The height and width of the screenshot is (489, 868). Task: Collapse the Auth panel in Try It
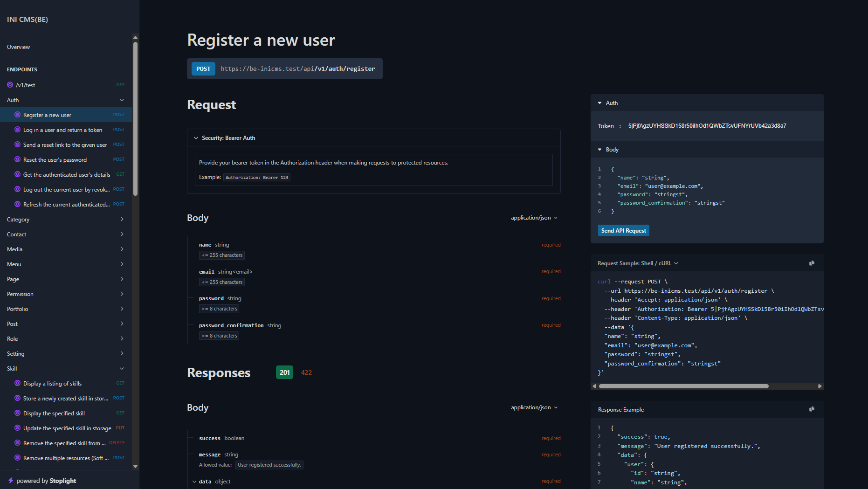click(x=600, y=103)
